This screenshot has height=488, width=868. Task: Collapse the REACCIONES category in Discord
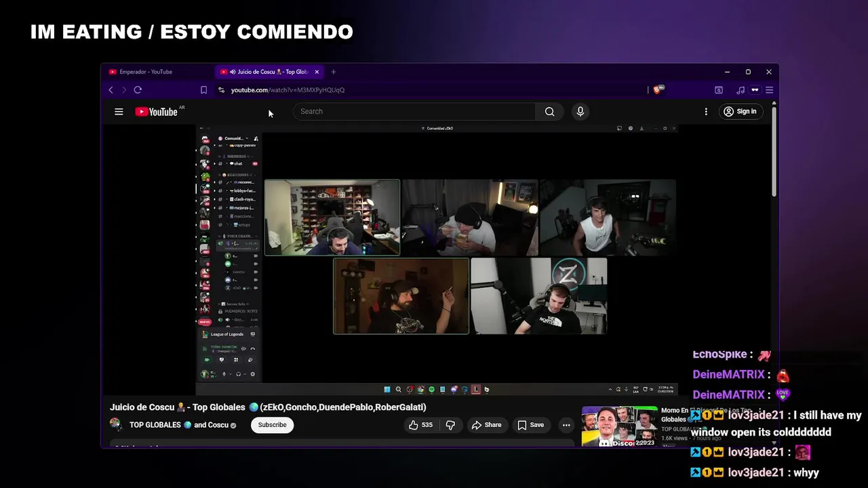pyautogui.click(x=237, y=174)
